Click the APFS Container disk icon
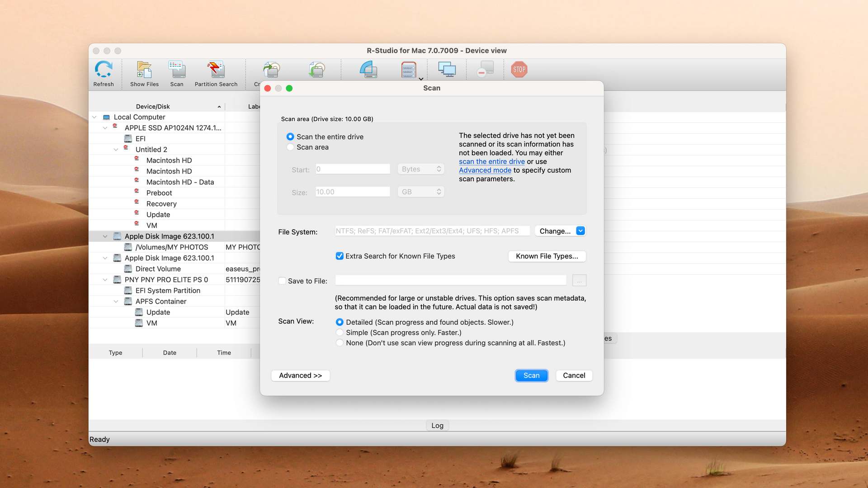The height and width of the screenshot is (488, 868). (128, 301)
